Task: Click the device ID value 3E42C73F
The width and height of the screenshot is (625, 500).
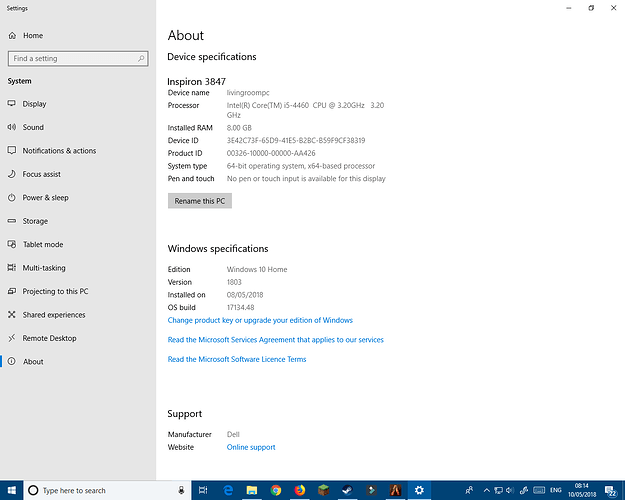Action: pos(296,140)
